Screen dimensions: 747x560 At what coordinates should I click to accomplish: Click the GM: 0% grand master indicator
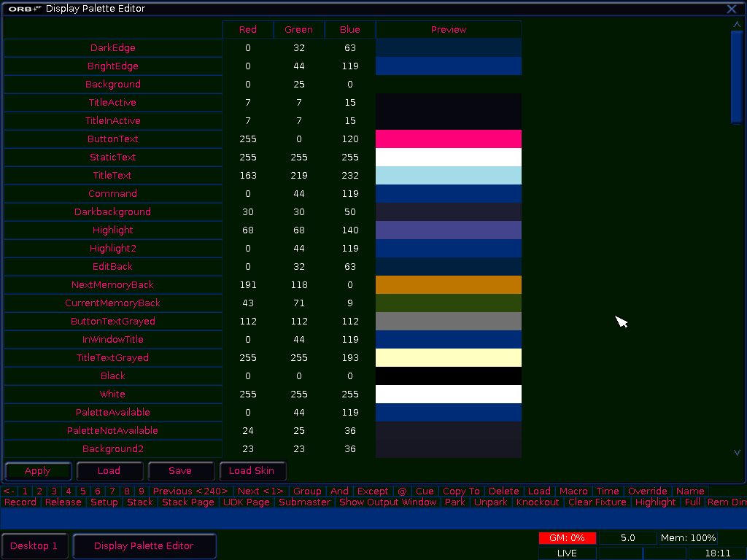coord(568,538)
